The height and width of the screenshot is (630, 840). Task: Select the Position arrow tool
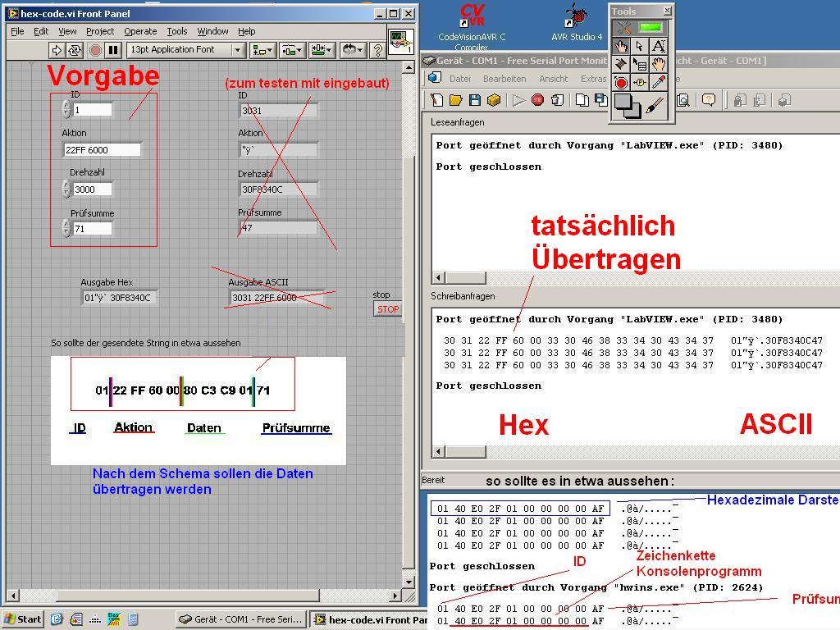[640, 46]
